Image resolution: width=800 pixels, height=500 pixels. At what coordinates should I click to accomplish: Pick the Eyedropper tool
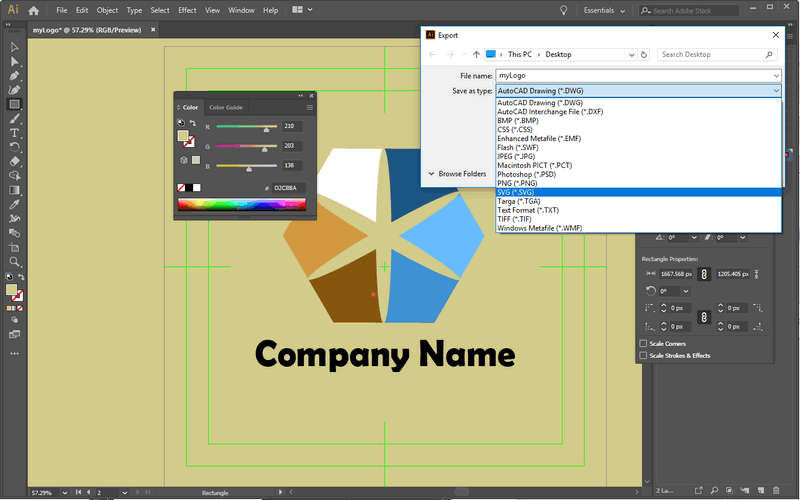(14, 203)
